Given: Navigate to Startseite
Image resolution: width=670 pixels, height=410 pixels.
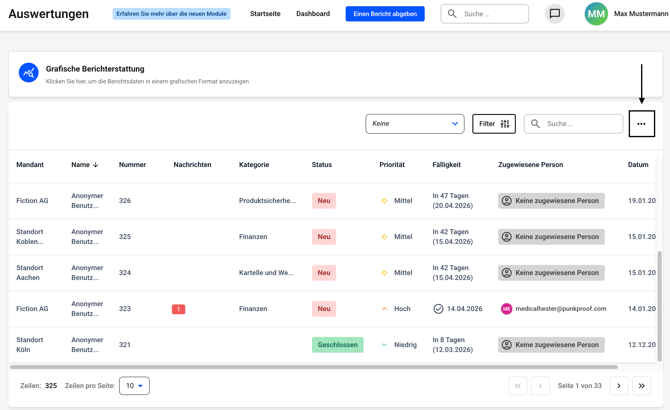Looking at the screenshot, I should click(265, 14).
